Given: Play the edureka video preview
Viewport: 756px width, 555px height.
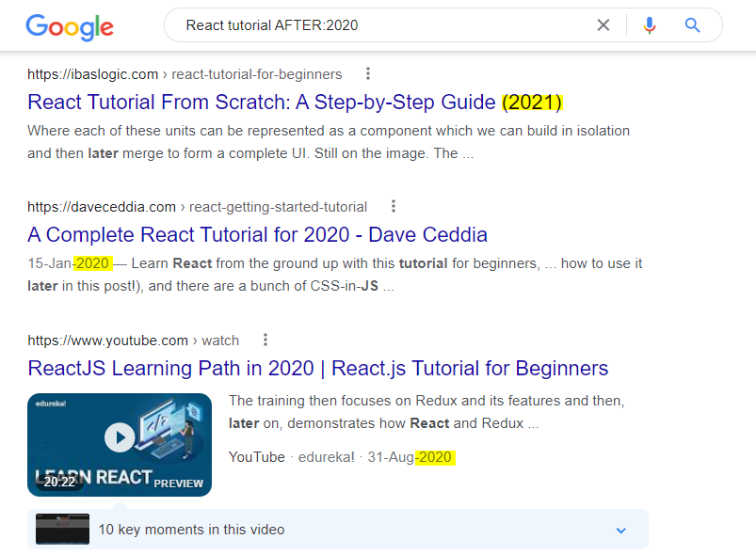Looking at the screenshot, I should pos(120,437).
